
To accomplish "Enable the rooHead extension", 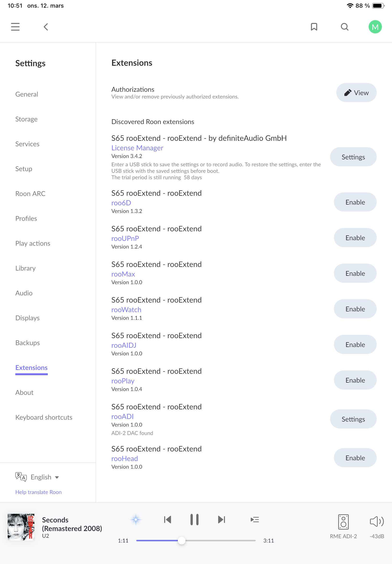I will [355, 458].
